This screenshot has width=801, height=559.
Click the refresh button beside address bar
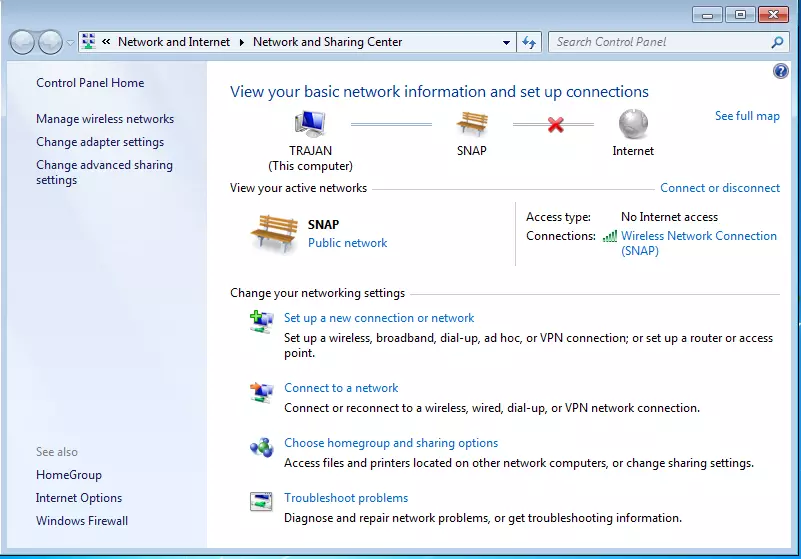[530, 42]
